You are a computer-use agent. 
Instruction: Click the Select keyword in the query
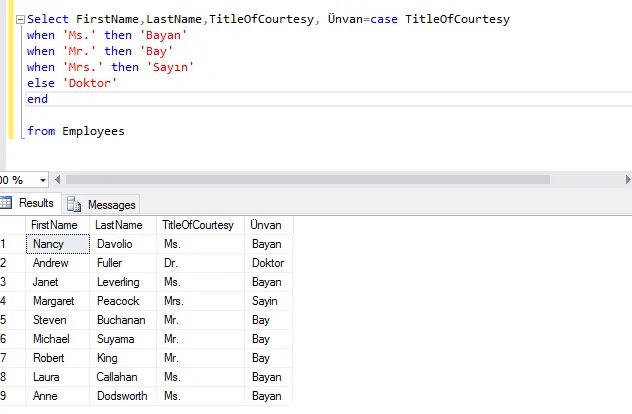click(x=48, y=19)
